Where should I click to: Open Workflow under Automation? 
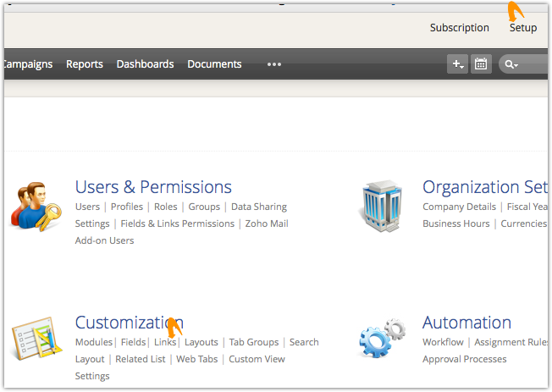(x=443, y=342)
